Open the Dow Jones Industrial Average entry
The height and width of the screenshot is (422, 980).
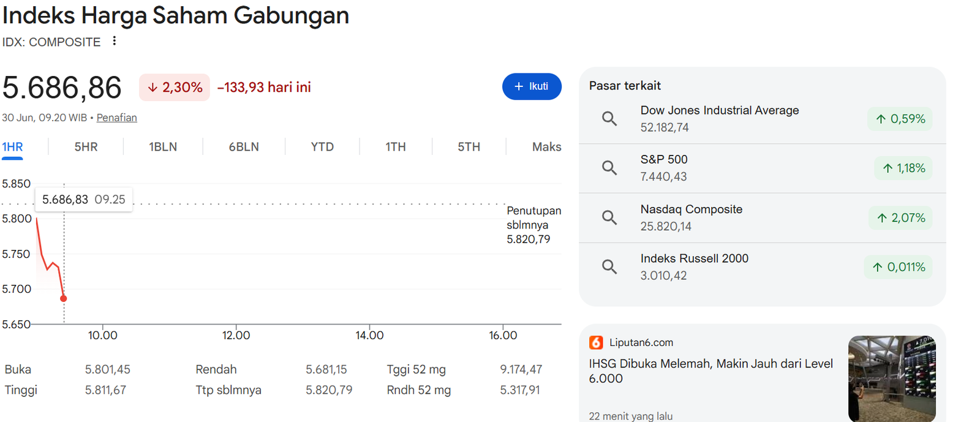(762, 119)
